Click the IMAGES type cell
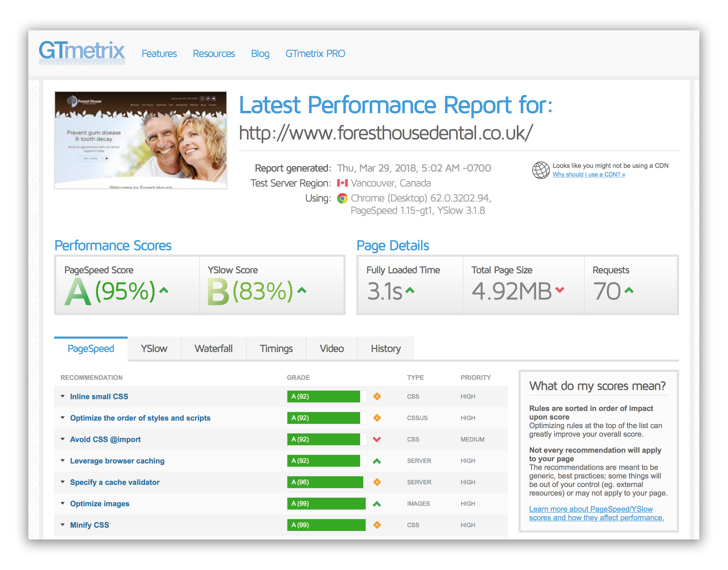 point(418,504)
